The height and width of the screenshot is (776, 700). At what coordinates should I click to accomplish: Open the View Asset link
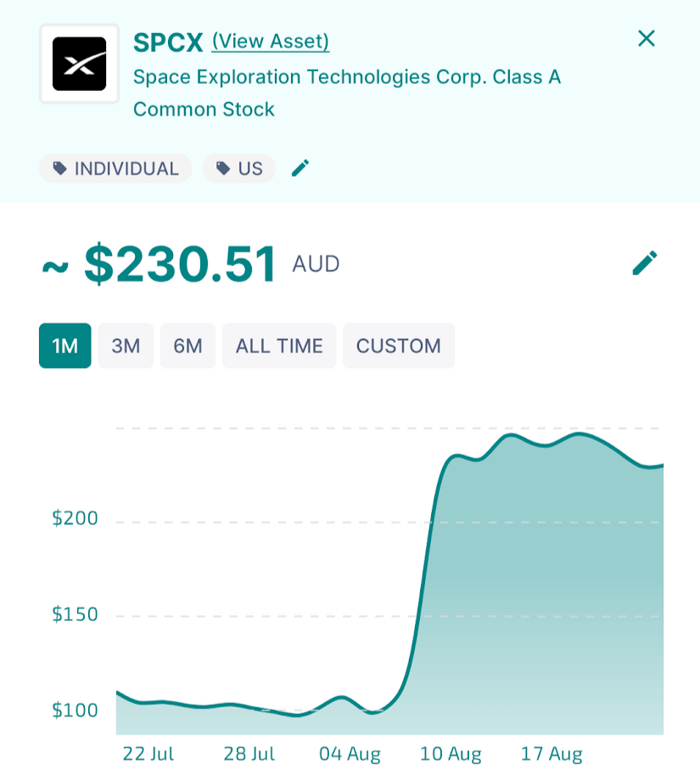pyautogui.click(x=271, y=41)
